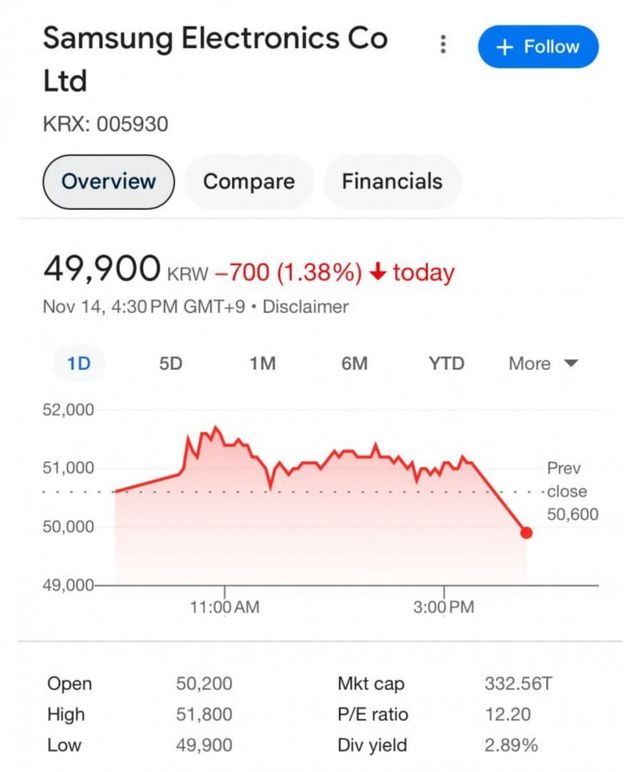Switch to the Overview tab

click(109, 182)
